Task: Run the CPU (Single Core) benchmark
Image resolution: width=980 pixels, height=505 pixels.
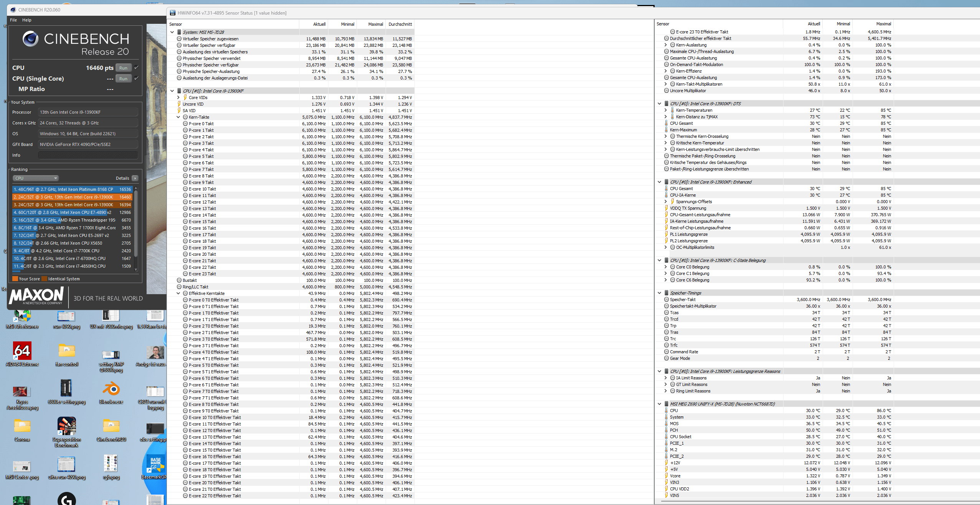Action: pyautogui.click(x=123, y=79)
